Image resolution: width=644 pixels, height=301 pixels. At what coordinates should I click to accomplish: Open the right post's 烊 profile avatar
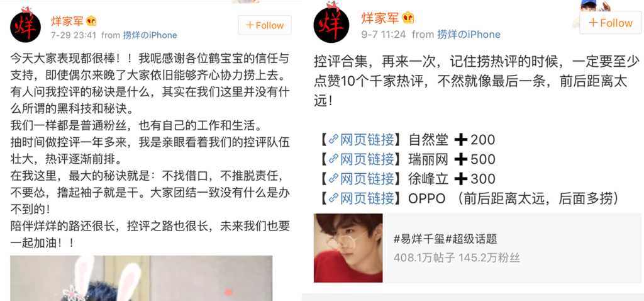coord(331,24)
